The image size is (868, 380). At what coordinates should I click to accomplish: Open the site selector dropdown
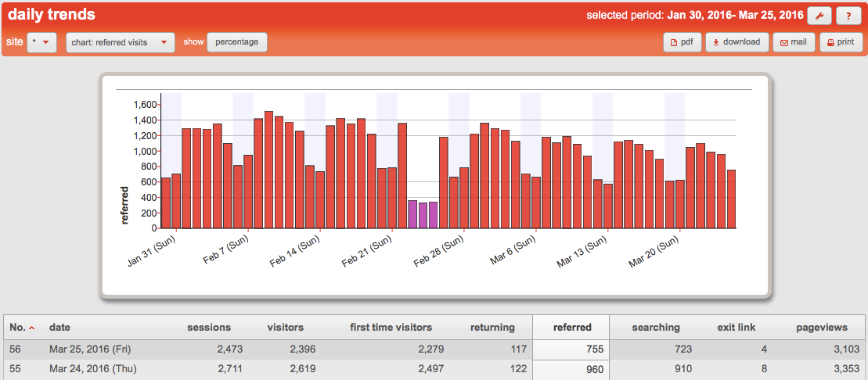click(41, 42)
